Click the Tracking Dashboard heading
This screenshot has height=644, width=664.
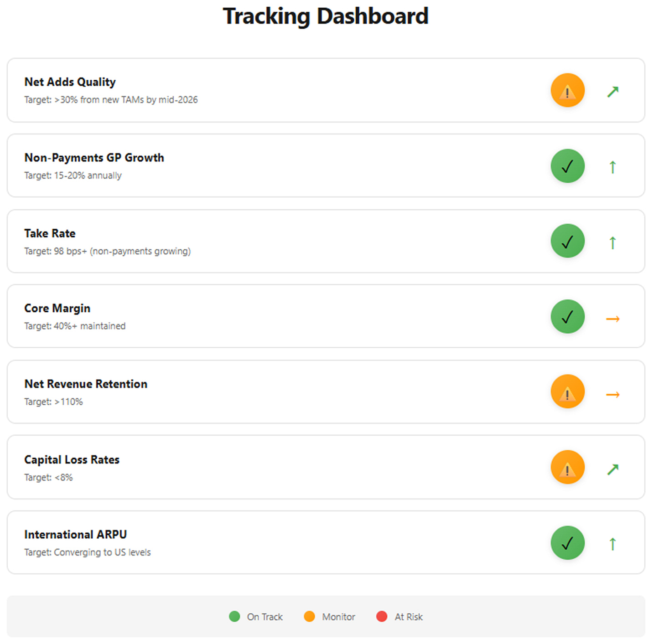(326, 16)
